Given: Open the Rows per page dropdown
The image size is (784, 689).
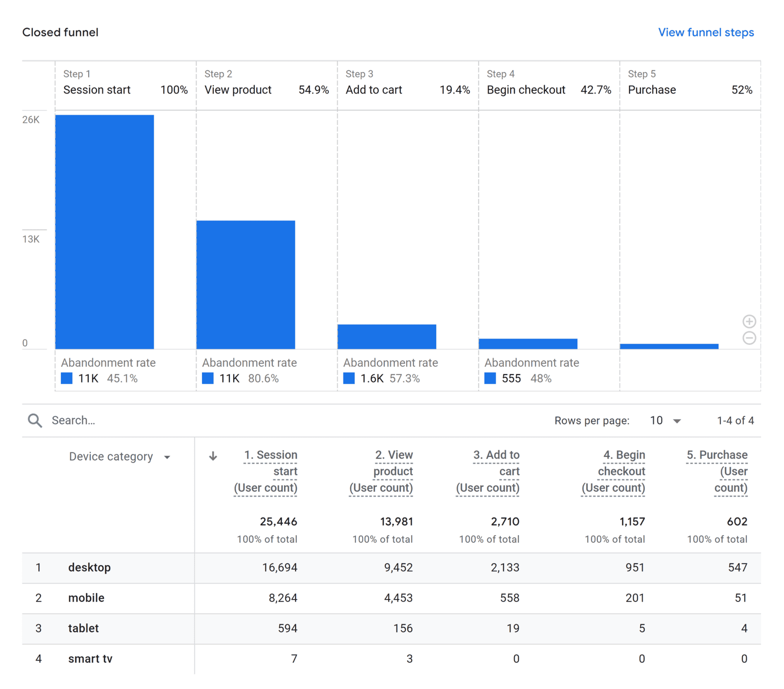Looking at the screenshot, I should [665, 420].
